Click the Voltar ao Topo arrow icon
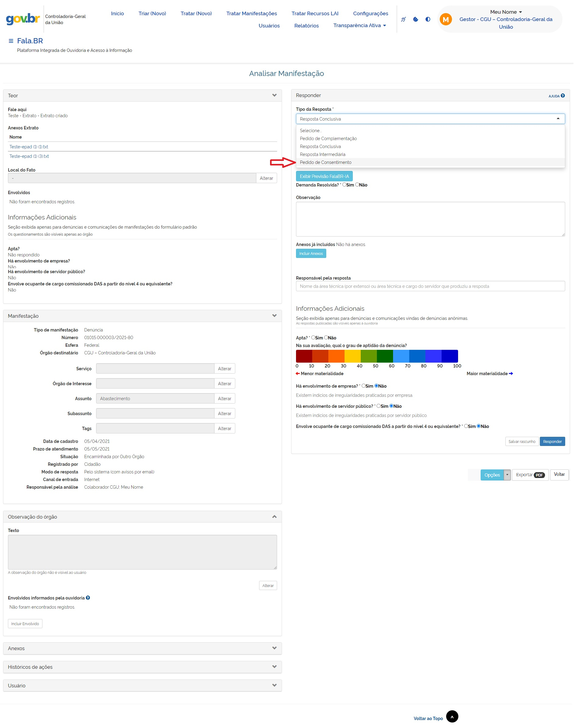The image size is (578, 728). point(452,716)
